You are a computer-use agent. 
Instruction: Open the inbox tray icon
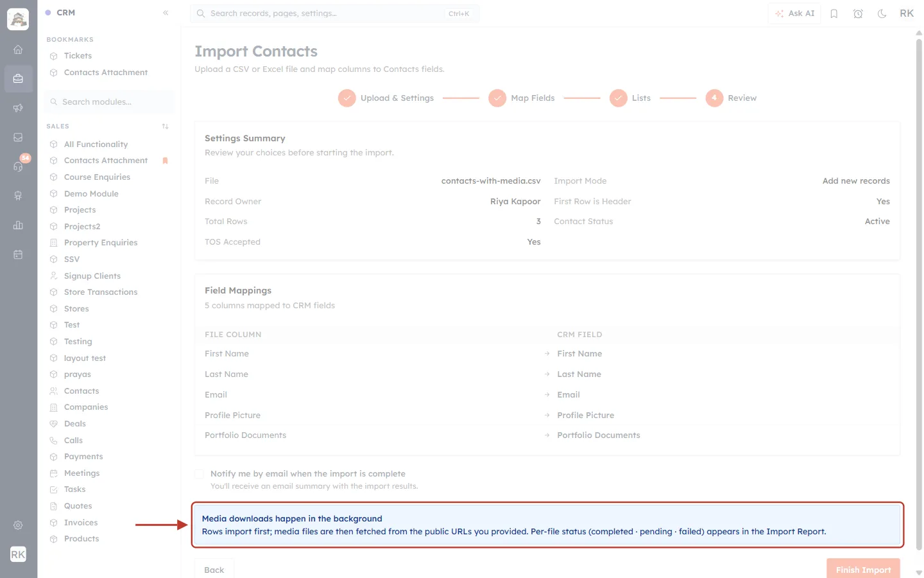(x=18, y=137)
